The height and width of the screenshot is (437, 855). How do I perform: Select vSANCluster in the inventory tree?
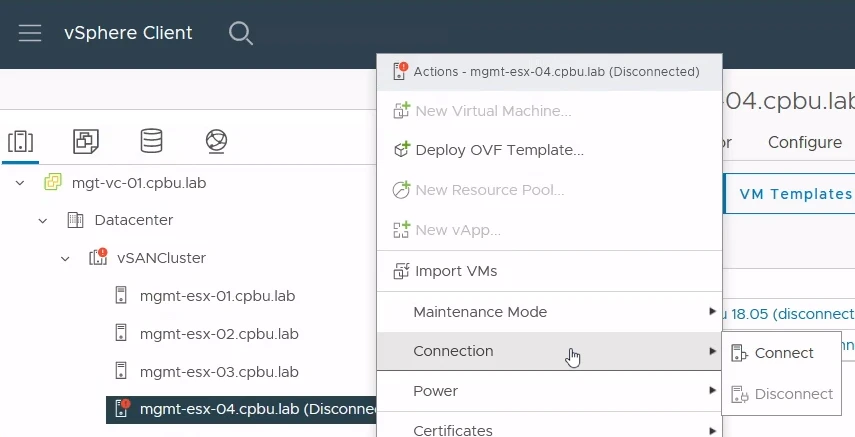161,258
